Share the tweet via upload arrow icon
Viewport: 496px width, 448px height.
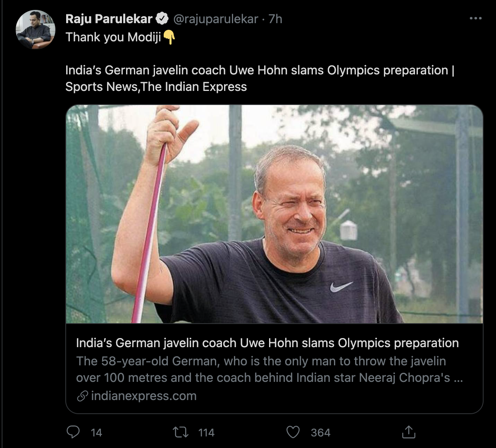pyautogui.click(x=408, y=432)
